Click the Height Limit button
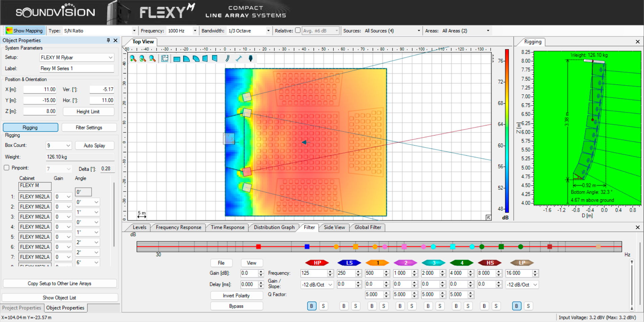Viewport: 644px width, 322px height. [x=88, y=111]
